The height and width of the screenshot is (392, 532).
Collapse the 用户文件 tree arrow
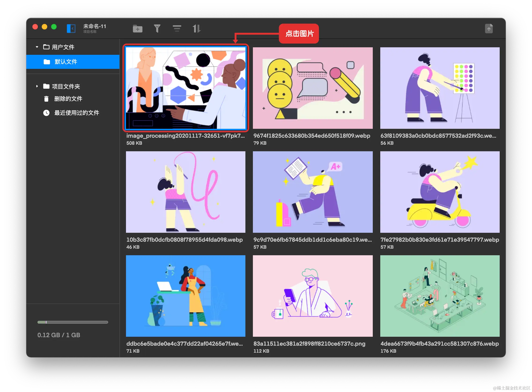37,47
